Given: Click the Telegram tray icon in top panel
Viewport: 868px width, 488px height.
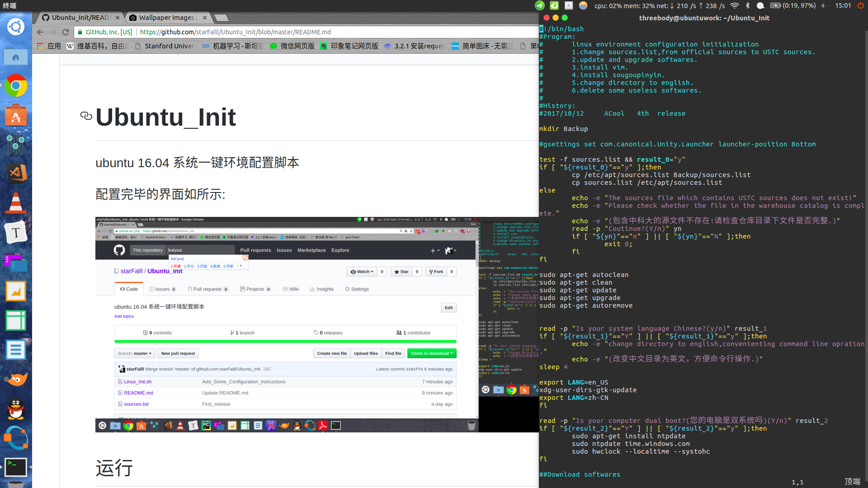Looking at the screenshot, I should [539, 5].
